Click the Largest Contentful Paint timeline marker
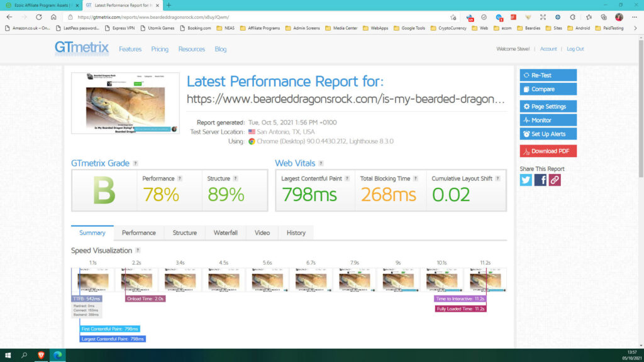Screen dimensions: 644x362 click(113, 339)
